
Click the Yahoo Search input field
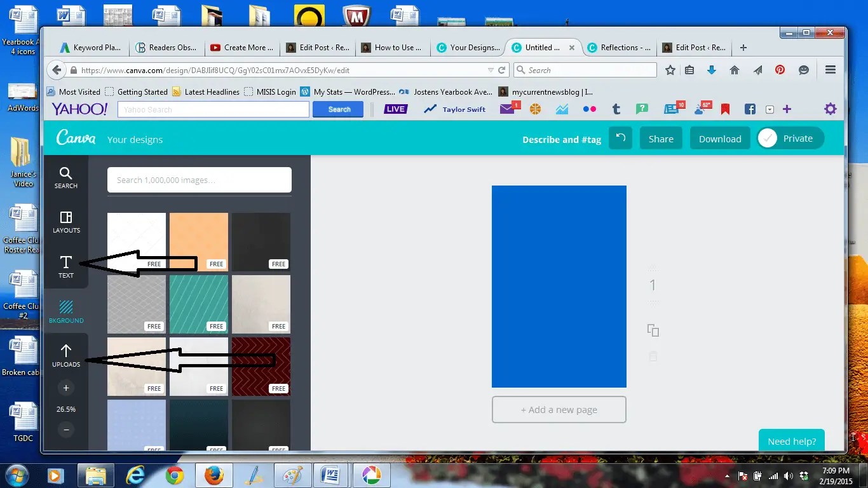214,109
